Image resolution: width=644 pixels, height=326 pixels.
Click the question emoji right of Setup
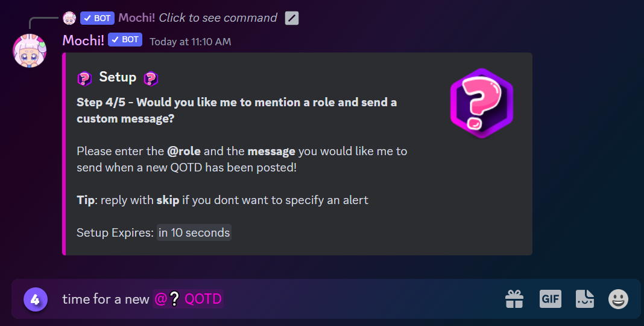pyautogui.click(x=151, y=78)
